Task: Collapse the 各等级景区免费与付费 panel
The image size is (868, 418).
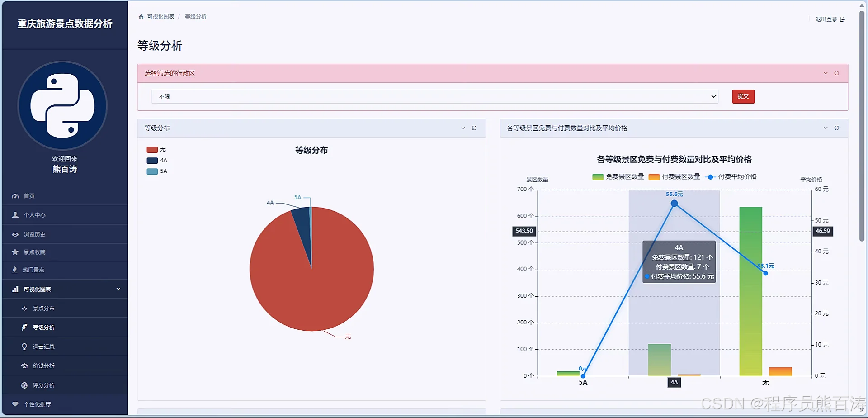Action: point(826,128)
